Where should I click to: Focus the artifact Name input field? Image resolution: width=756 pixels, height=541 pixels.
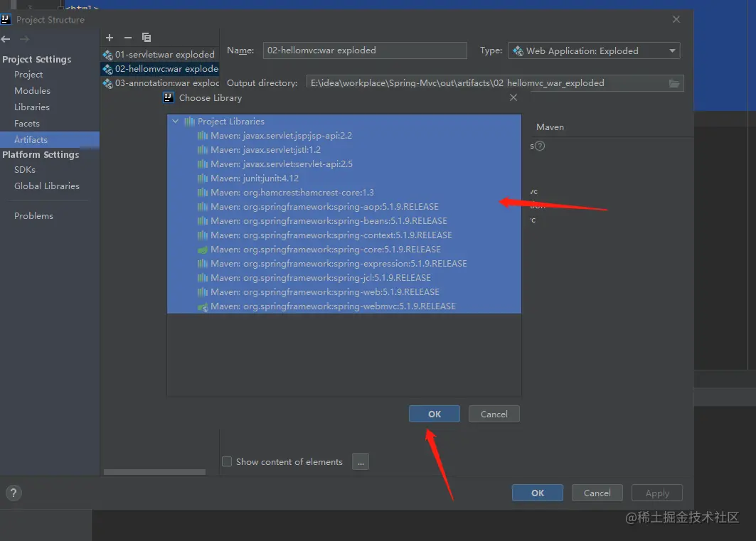365,50
